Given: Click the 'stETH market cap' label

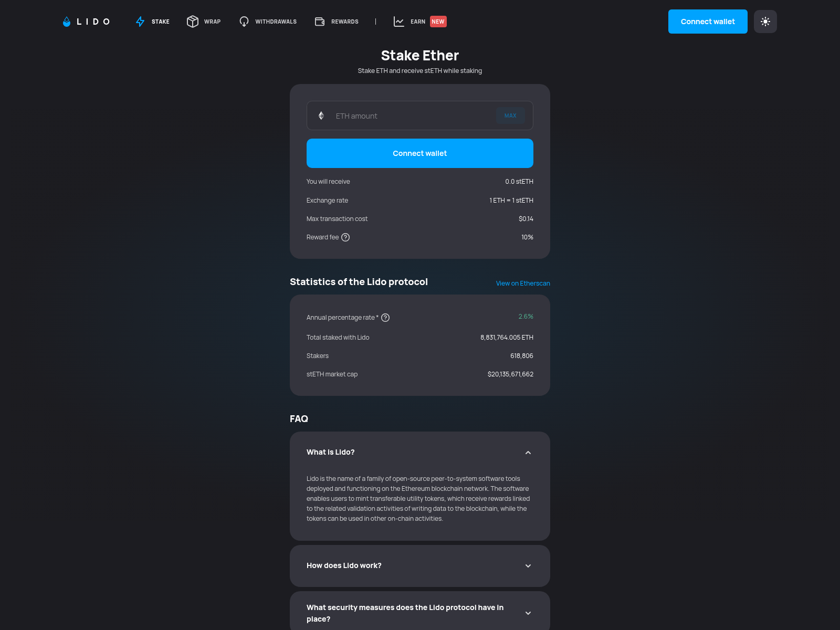Looking at the screenshot, I should (332, 374).
